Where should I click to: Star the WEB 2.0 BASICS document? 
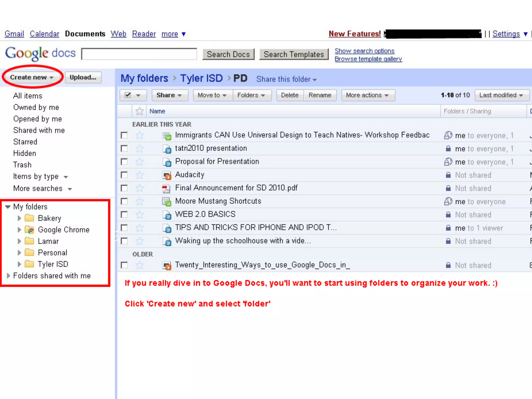click(139, 215)
